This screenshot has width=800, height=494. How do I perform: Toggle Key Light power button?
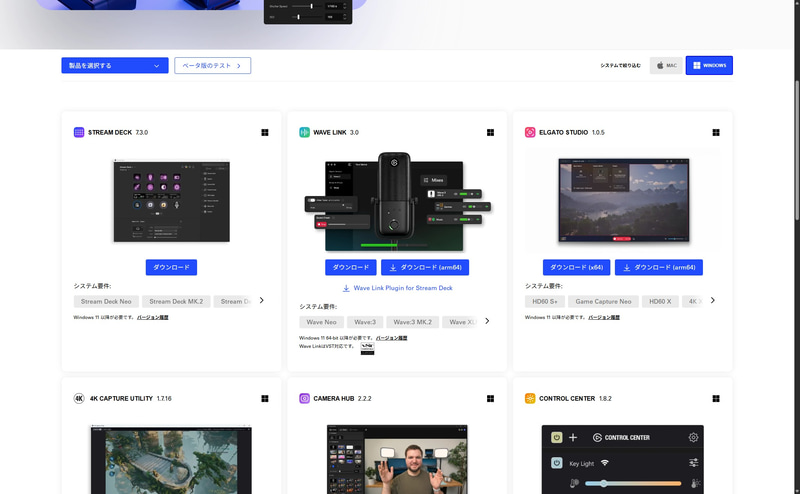(x=557, y=463)
